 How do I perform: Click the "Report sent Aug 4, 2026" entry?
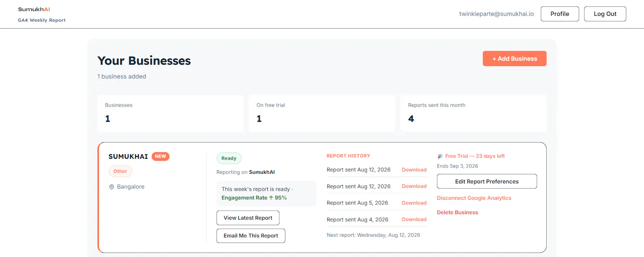[357, 220]
